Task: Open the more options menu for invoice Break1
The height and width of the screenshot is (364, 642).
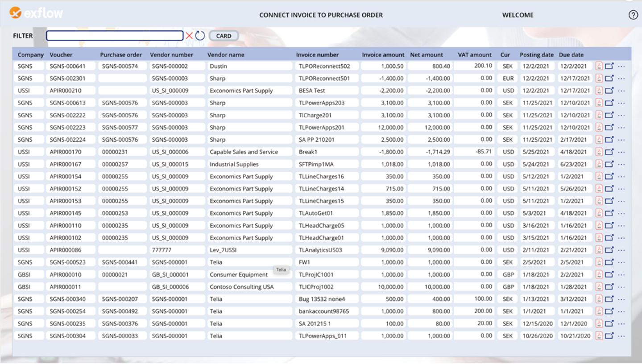Action: [x=621, y=152]
